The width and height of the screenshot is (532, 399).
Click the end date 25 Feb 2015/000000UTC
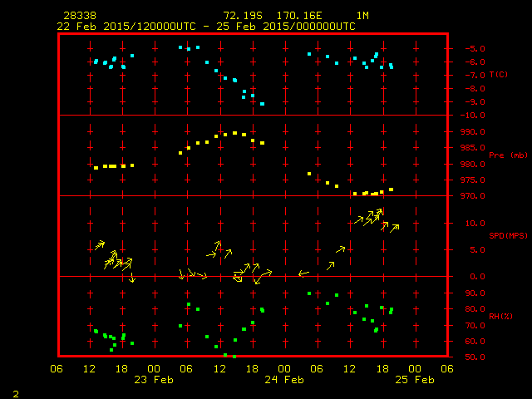(x=288, y=27)
